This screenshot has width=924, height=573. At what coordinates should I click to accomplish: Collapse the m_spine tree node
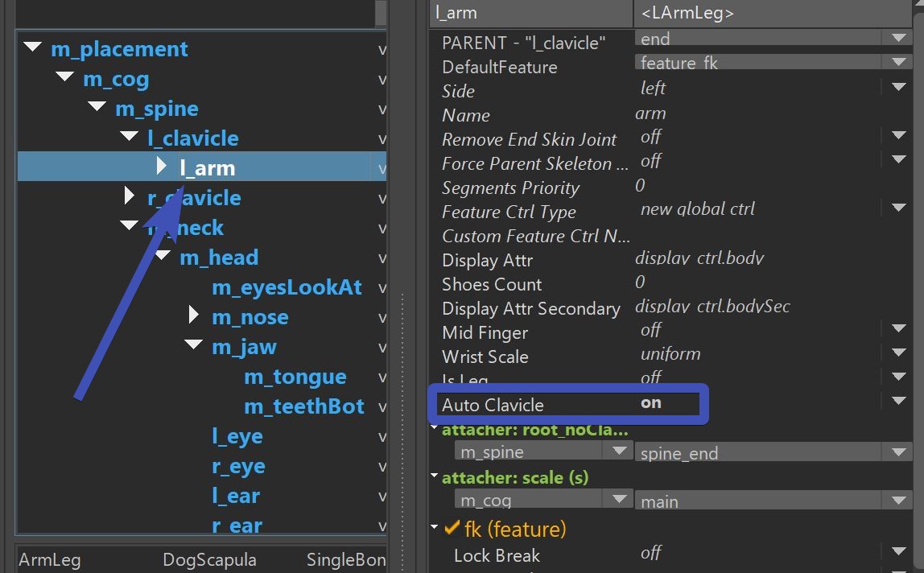[x=97, y=106]
